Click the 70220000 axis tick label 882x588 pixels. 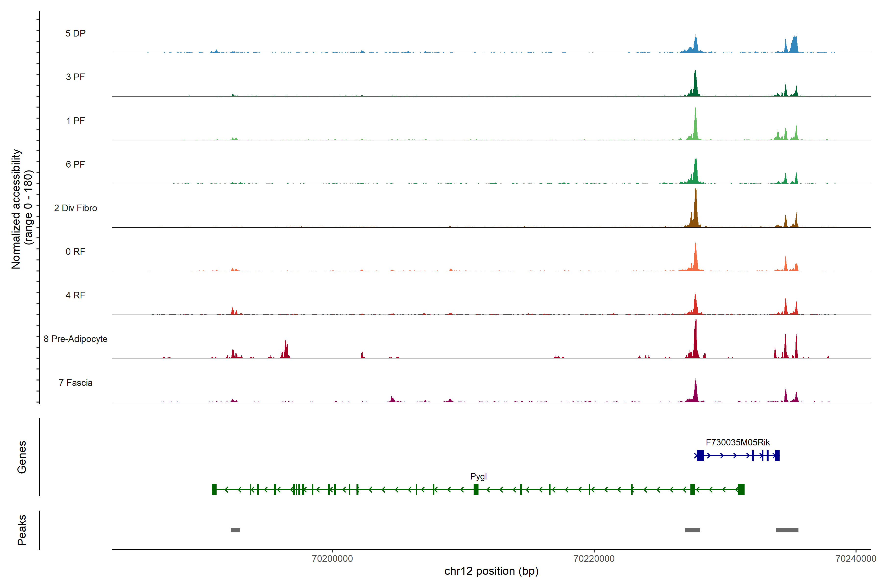click(594, 559)
